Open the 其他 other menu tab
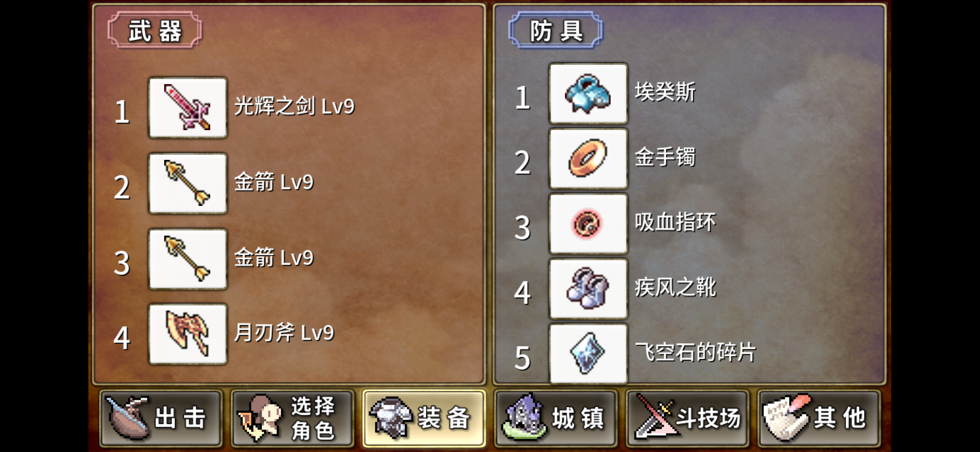The height and width of the screenshot is (452, 980). [819, 419]
